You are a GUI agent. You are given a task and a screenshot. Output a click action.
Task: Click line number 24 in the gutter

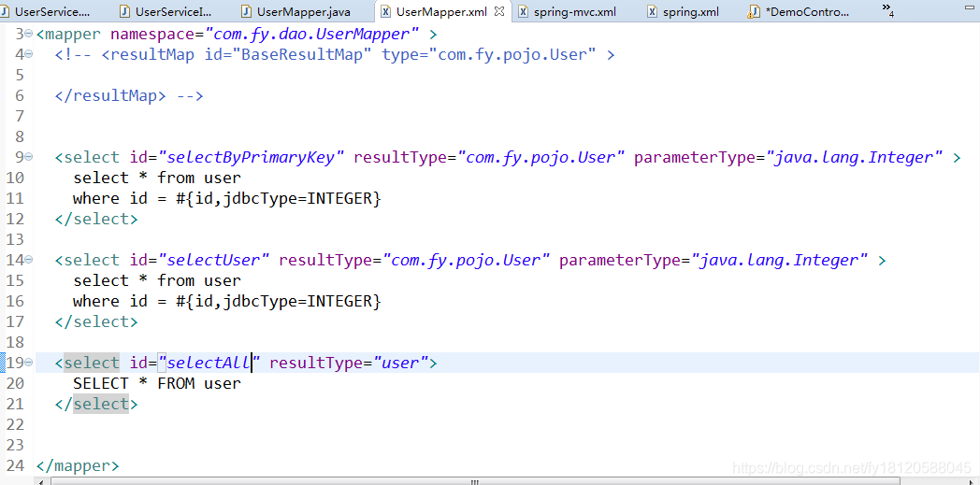point(15,465)
